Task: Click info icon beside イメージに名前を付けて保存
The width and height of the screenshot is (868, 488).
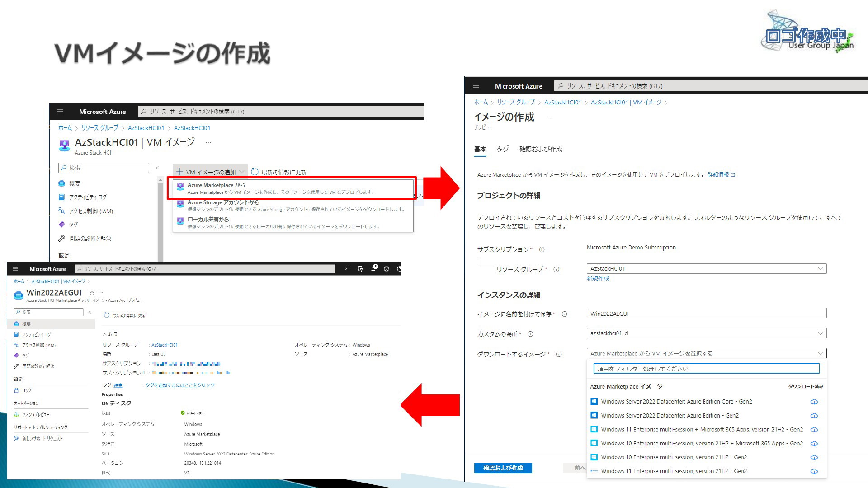Action: [564, 314]
